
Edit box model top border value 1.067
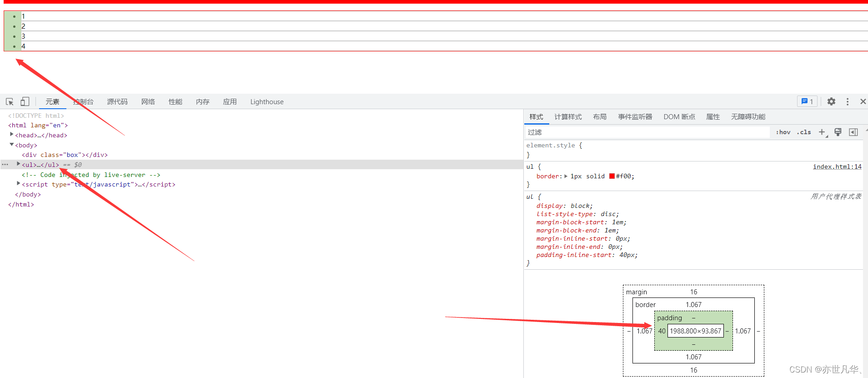coord(693,305)
